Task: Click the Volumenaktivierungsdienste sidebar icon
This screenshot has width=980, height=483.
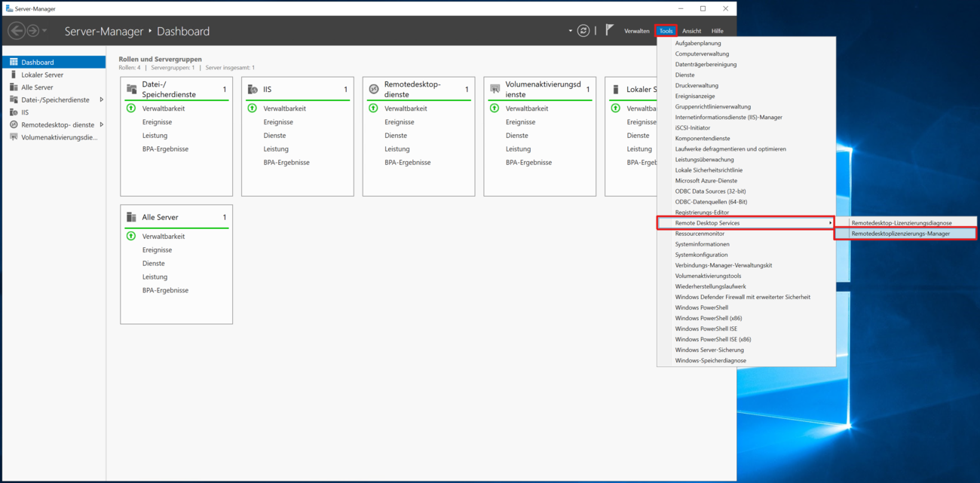Action: click(x=14, y=137)
